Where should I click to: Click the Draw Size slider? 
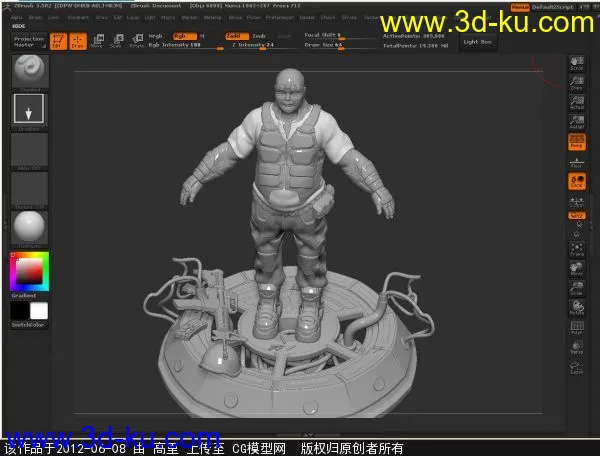pos(340,45)
